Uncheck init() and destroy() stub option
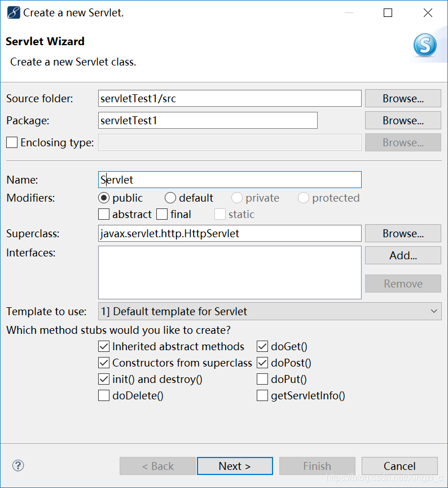Screen dimensions: 448x488 point(104,379)
